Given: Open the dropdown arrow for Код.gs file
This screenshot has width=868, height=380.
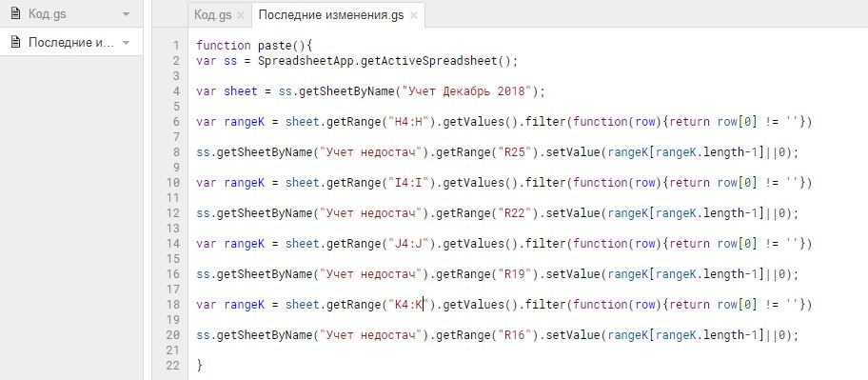Looking at the screenshot, I should (127, 14).
